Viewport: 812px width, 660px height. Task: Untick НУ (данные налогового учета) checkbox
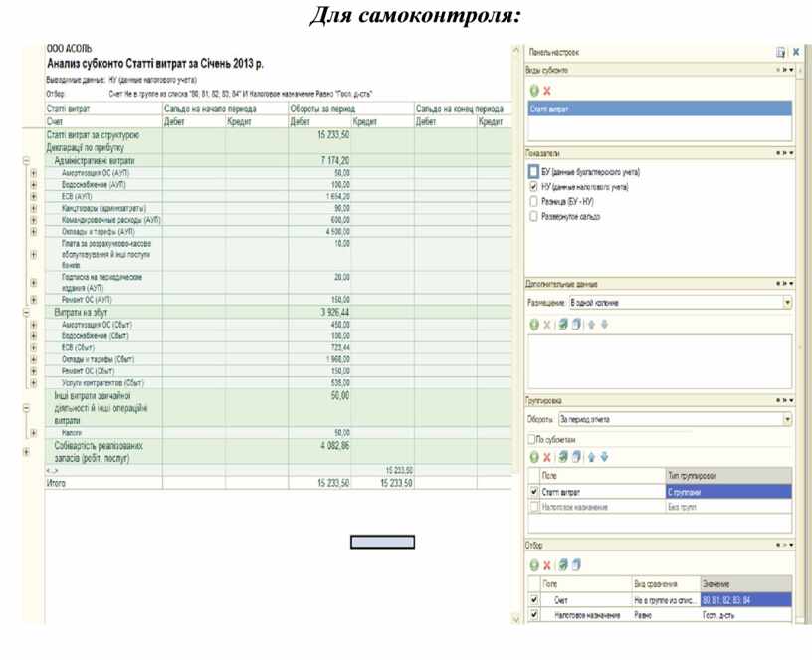click(534, 186)
